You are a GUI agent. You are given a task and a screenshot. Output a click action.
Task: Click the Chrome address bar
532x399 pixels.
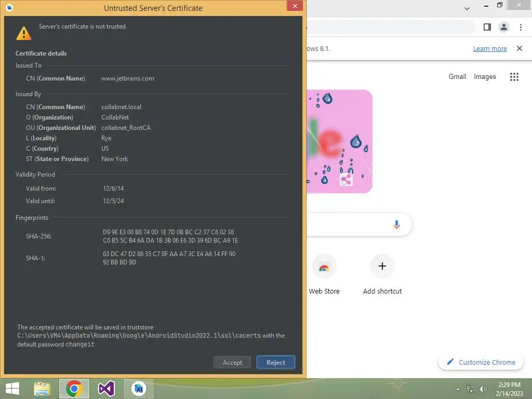(391, 27)
